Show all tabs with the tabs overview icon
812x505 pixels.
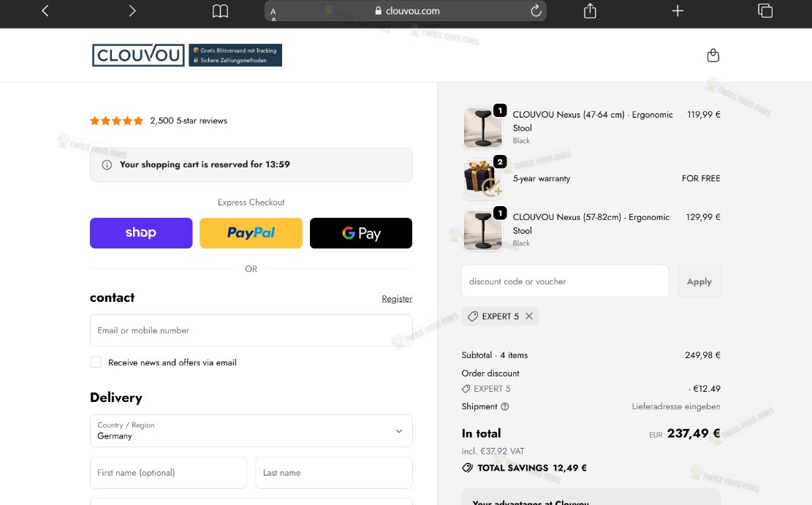click(765, 10)
